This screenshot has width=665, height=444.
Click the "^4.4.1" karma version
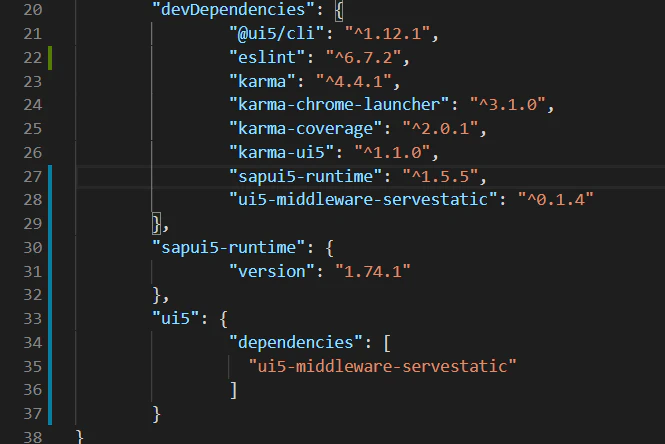click(354, 81)
